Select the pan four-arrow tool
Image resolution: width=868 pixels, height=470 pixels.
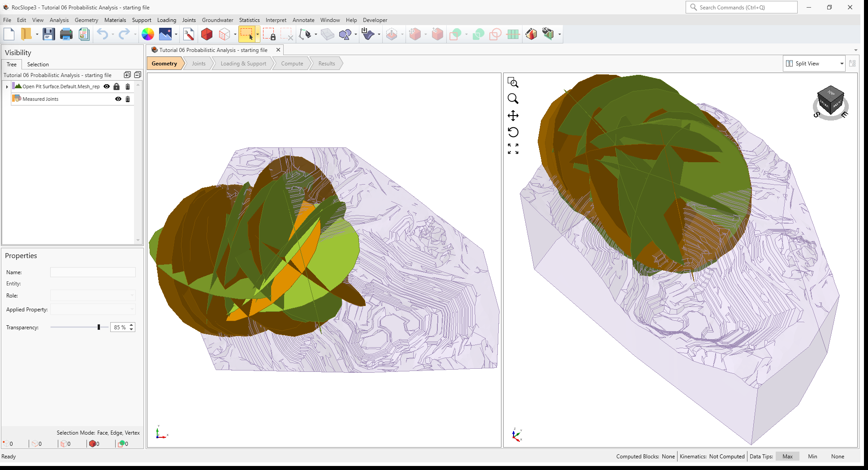[513, 116]
